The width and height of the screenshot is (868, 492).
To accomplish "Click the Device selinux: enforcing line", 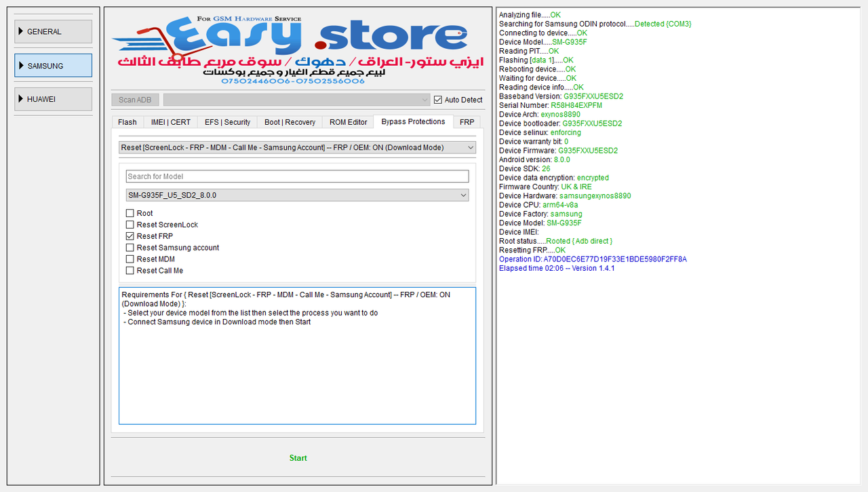I will click(x=540, y=132).
